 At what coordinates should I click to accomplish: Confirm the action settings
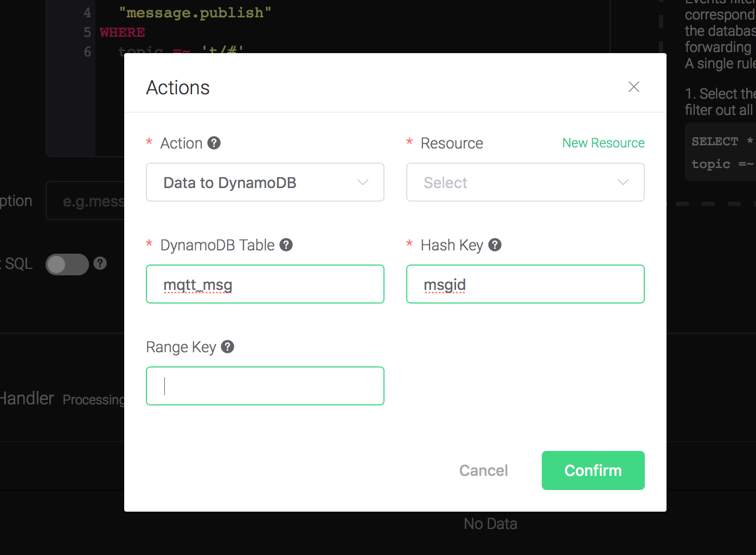tap(593, 470)
